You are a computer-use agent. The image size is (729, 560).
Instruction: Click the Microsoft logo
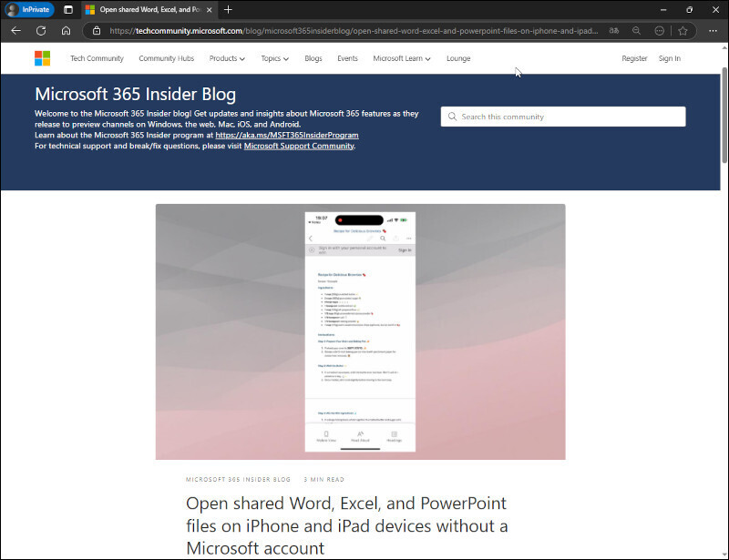(x=42, y=58)
